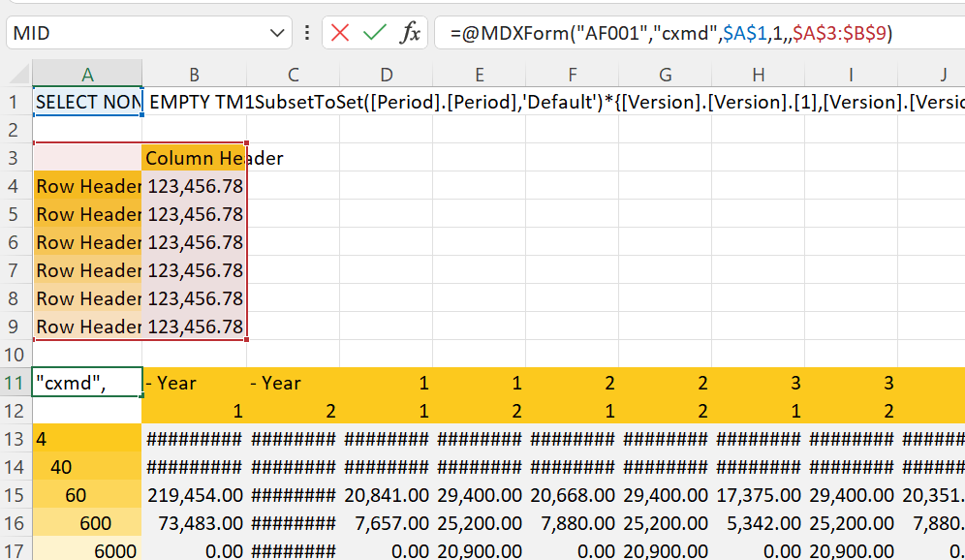Click the three-dot Name Box resize handle
This screenshot has height=560, width=965.
point(307,33)
